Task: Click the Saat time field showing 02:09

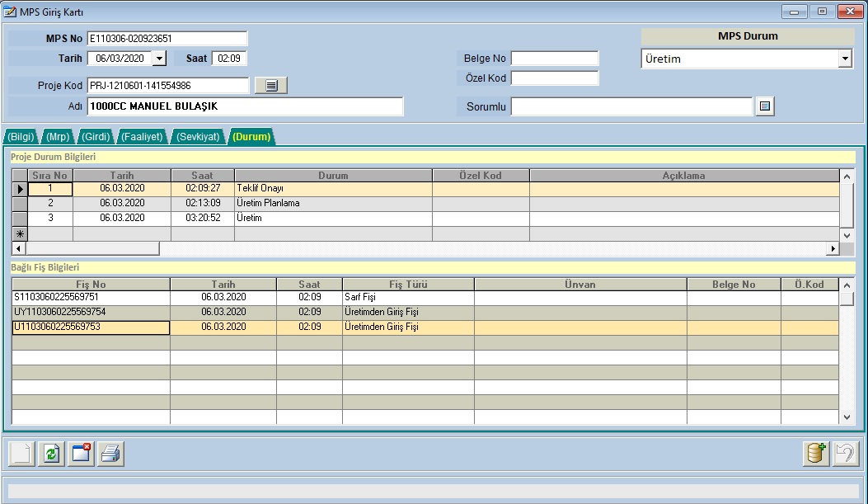Action: pyautogui.click(x=229, y=58)
